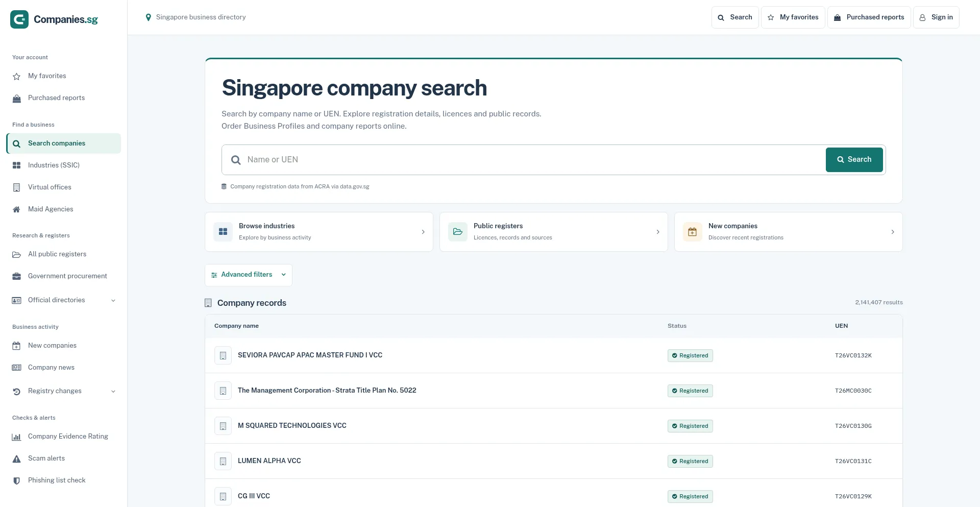Click the bag icon beside sidebar Purchased reports

(x=17, y=98)
